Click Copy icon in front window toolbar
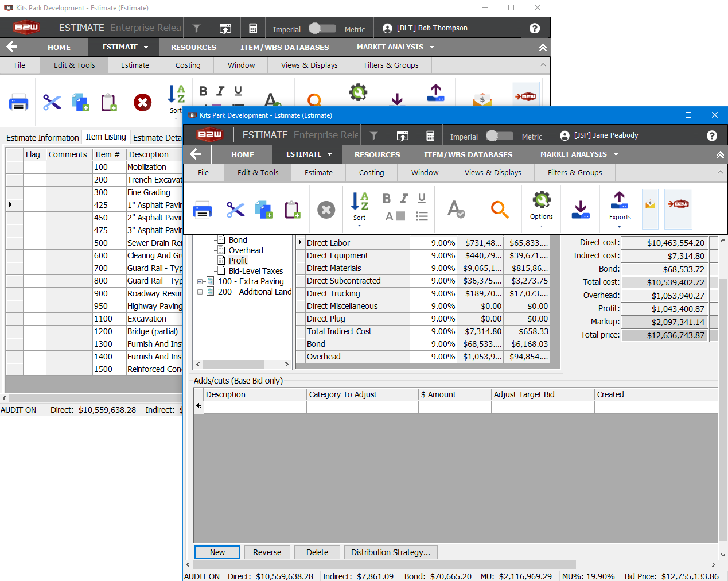This screenshot has height=581, width=728. click(264, 210)
